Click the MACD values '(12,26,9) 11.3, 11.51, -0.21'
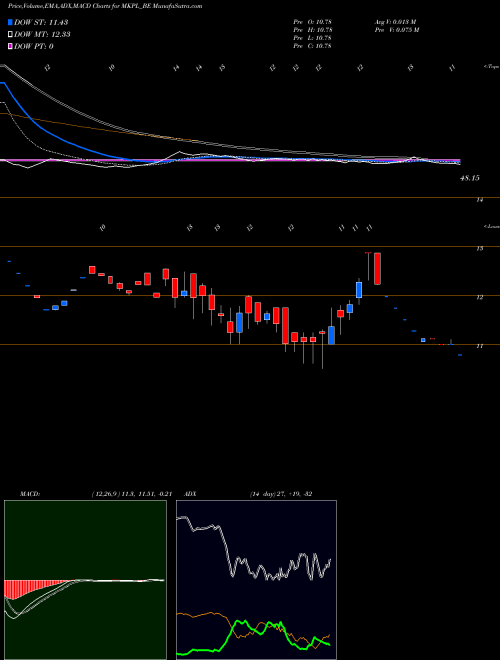The width and height of the screenshot is (500, 660). coord(132,494)
